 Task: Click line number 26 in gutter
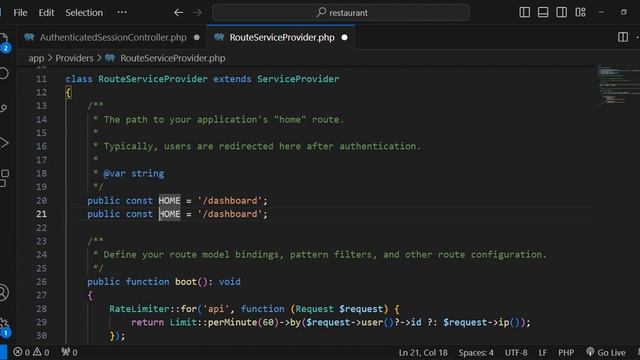click(x=41, y=282)
